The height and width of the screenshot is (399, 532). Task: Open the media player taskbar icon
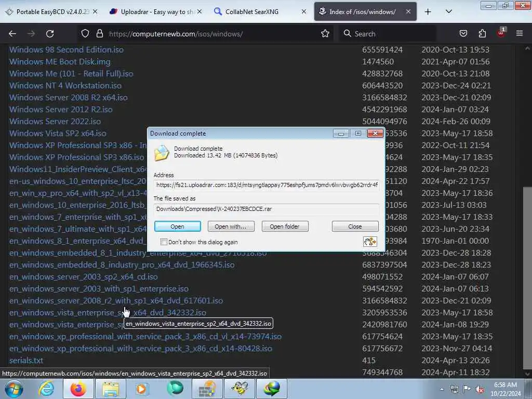pyautogui.click(x=142, y=389)
